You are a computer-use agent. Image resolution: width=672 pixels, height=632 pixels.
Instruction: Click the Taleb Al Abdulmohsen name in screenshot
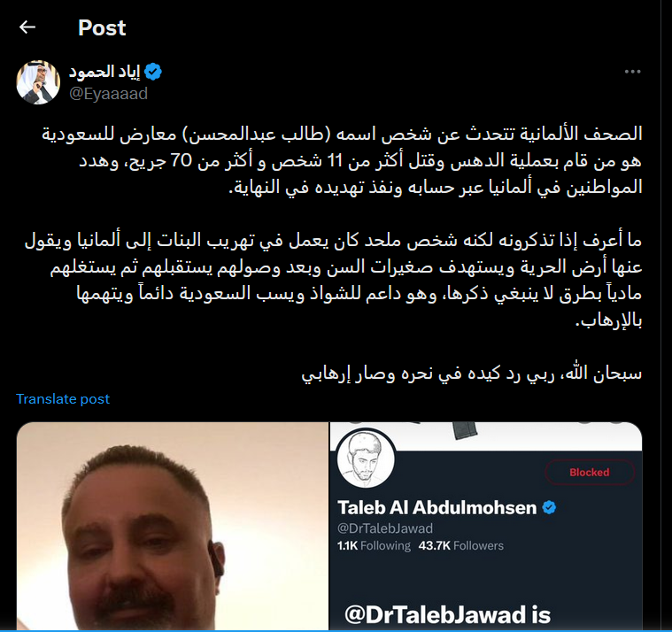click(437, 508)
